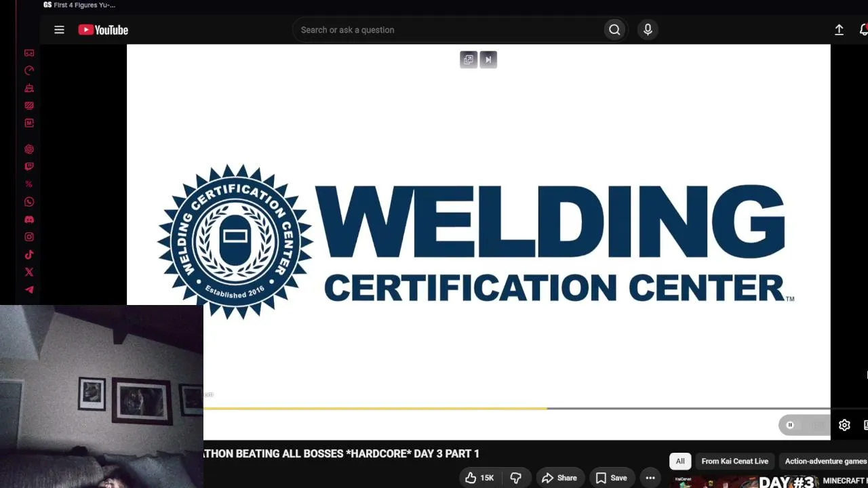Open GX Control speedometer in sidebar
Viewport: 868px width, 488px height.
click(x=29, y=70)
